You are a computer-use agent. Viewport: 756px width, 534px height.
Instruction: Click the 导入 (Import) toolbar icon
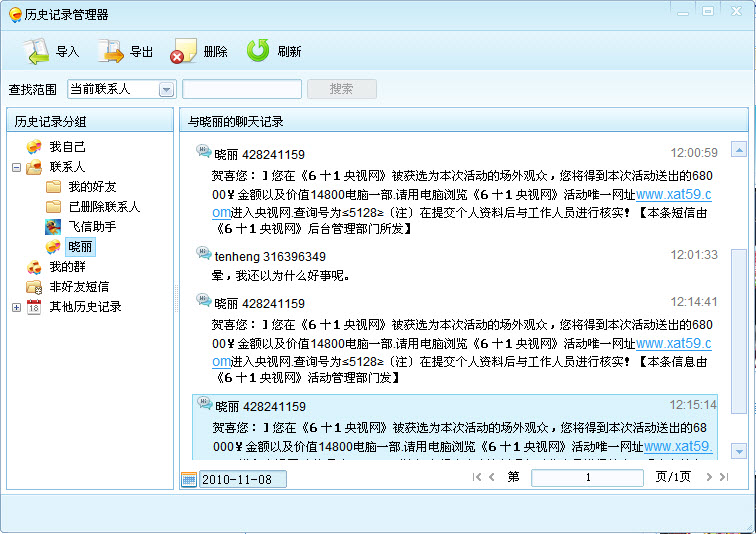37,51
